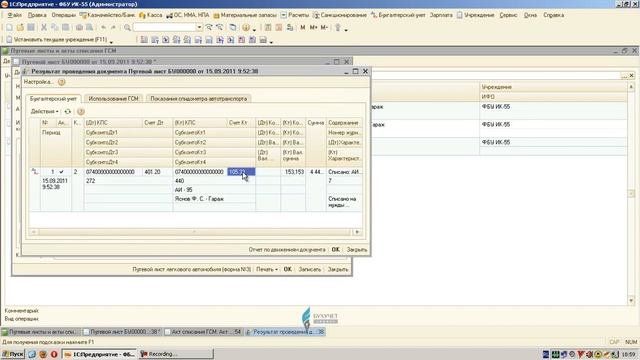Click Путевой лист легкового автомобиля (форма №3) button
Screen dimensions: 640x360
[x=191, y=269]
